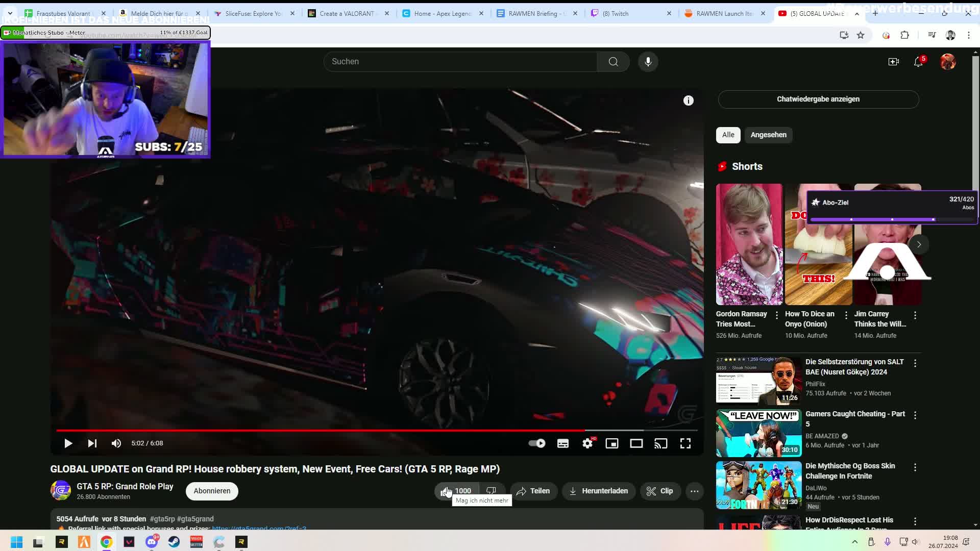Click the Suchen search field
Screen dimensions: 980x551
tap(460, 62)
